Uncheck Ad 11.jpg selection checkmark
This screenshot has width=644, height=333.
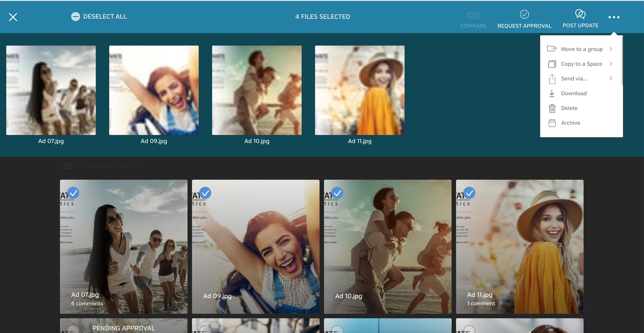click(x=469, y=193)
